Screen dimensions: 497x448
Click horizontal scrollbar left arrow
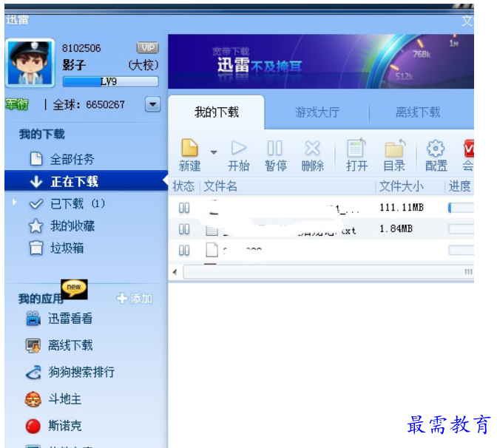coord(175,272)
